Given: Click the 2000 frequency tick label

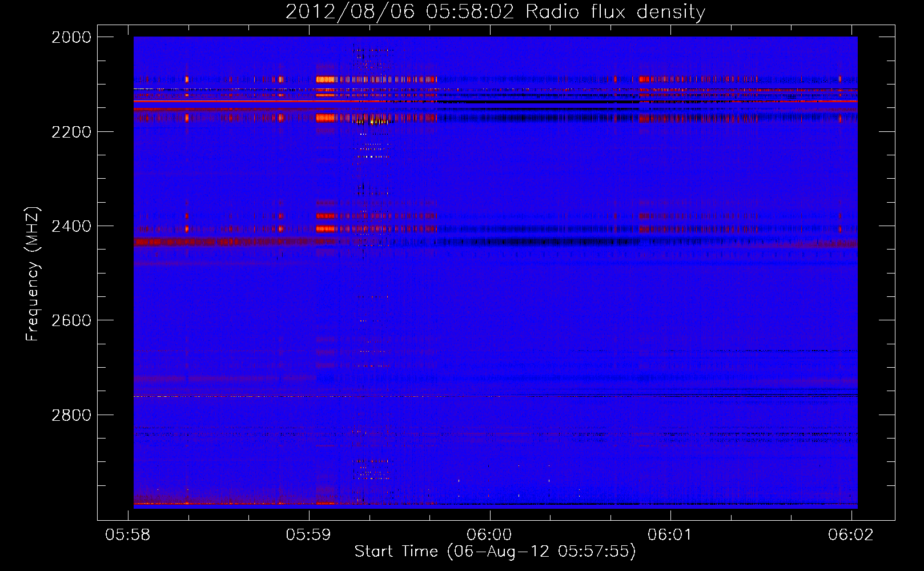Looking at the screenshot, I should (x=71, y=37).
